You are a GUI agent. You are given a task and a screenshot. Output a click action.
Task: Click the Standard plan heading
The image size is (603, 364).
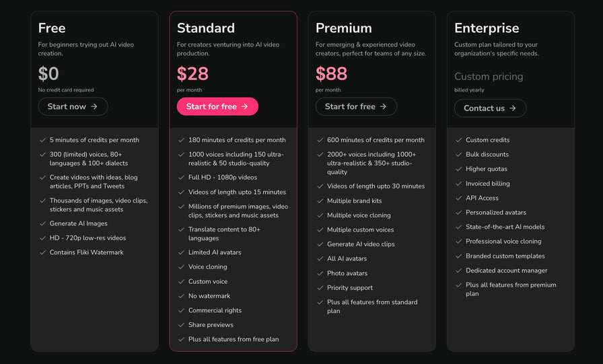pos(206,28)
